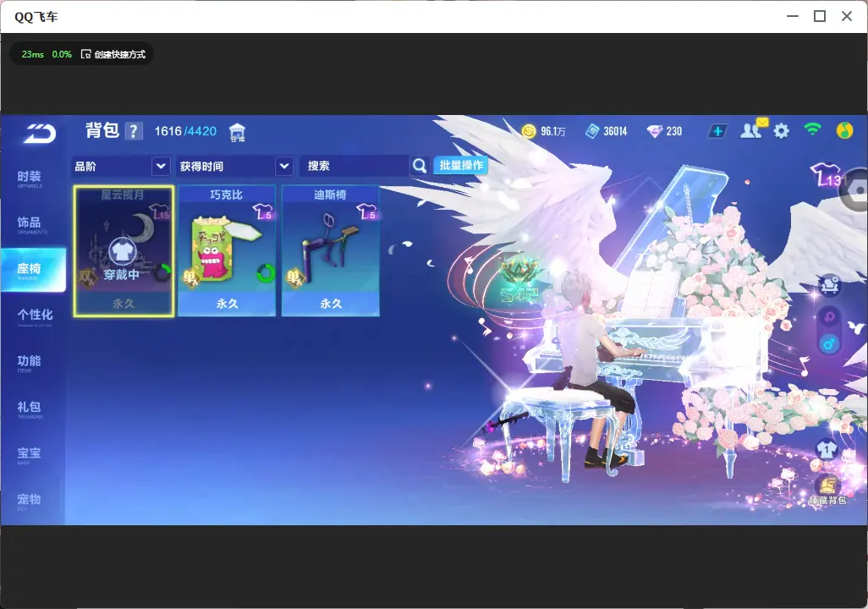
Task: Click the 背包 page title
Action: click(x=102, y=130)
